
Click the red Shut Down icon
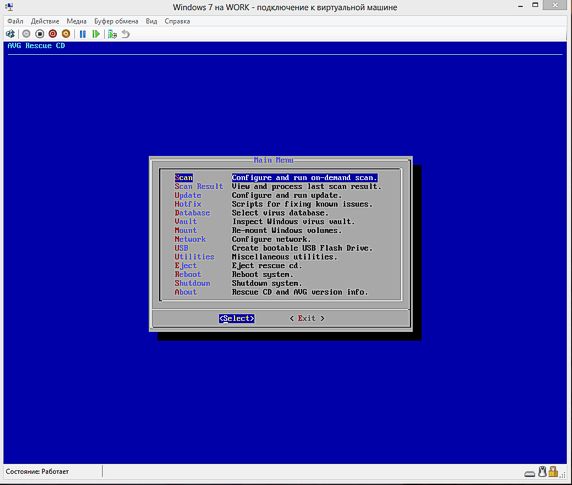pos(53,34)
